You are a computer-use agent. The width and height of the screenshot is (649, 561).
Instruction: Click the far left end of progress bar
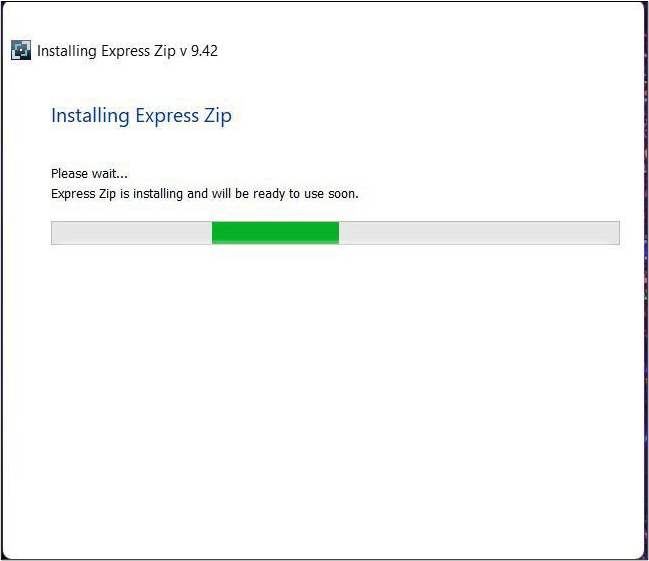click(x=56, y=233)
